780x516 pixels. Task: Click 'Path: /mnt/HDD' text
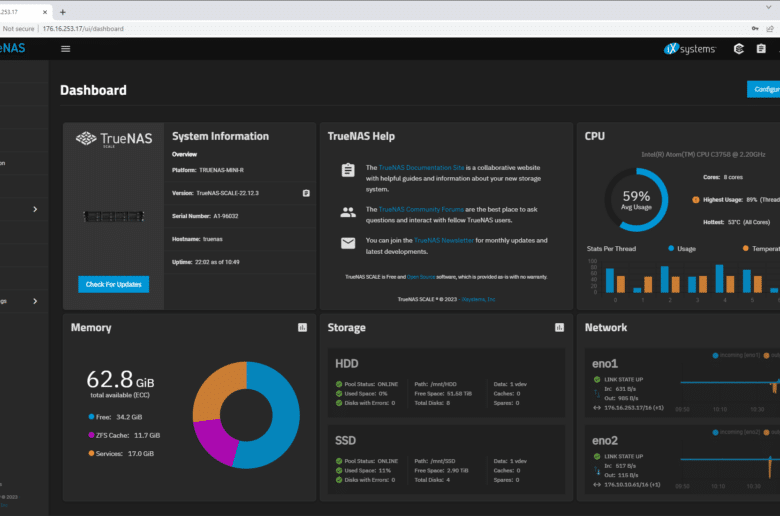(x=435, y=384)
